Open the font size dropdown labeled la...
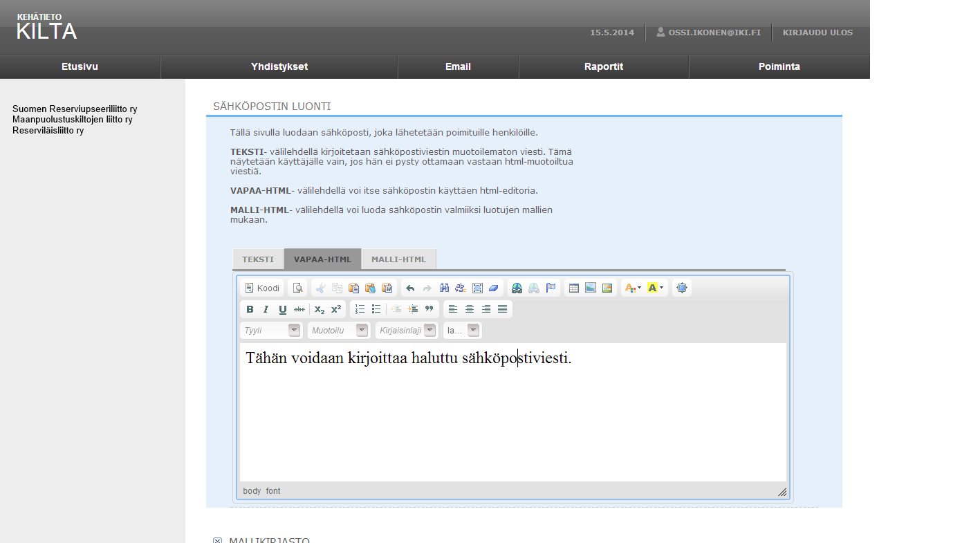 462,331
